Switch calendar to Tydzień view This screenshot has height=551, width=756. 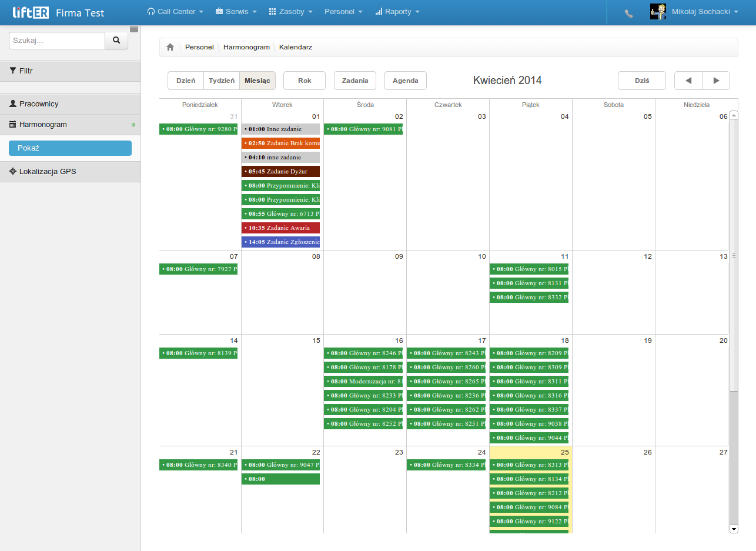tap(222, 81)
